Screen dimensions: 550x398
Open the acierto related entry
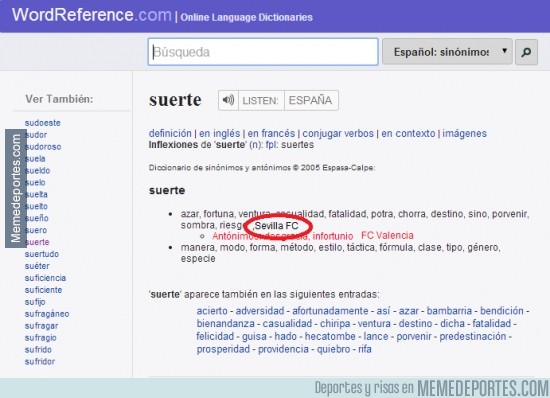click(212, 311)
